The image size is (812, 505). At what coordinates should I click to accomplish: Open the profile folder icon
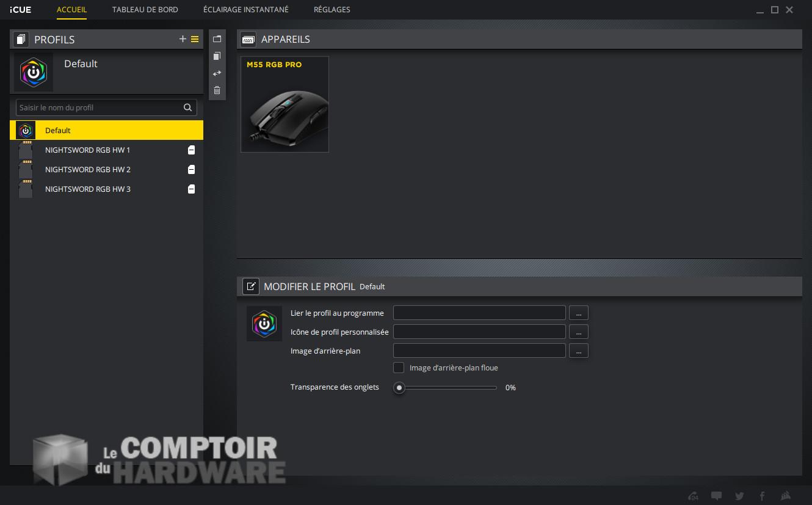217,38
